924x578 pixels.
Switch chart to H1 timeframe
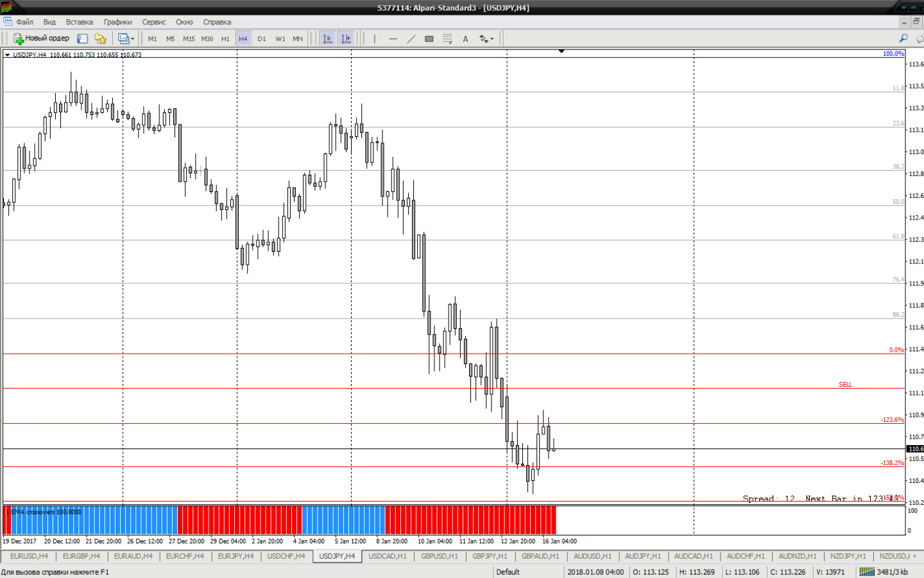[x=225, y=39]
